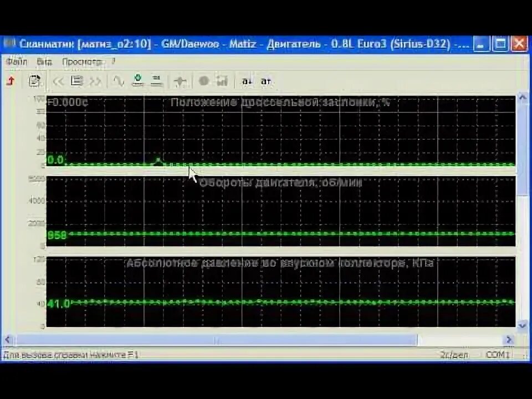Switch to sine-wave graph view icon
The width and height of the screenshot is (532, 399).
click(119, 81)
